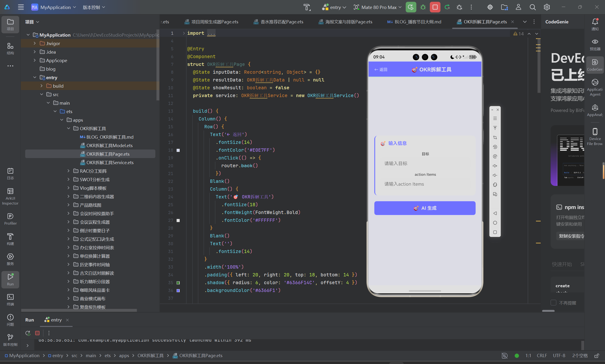This screenshot has width=605, height=364.
Task: Click the #FFFFFF color swatch in gutter
Action: click(178, 220)
